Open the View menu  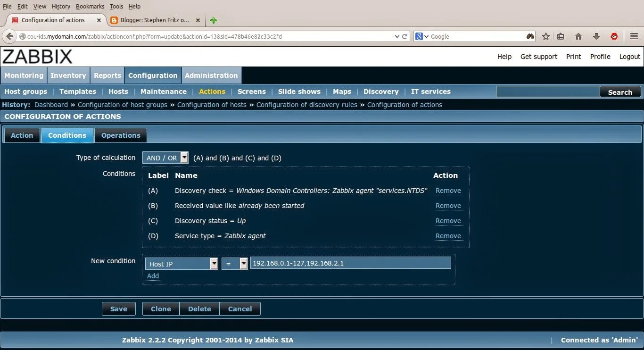pos(40,6)
